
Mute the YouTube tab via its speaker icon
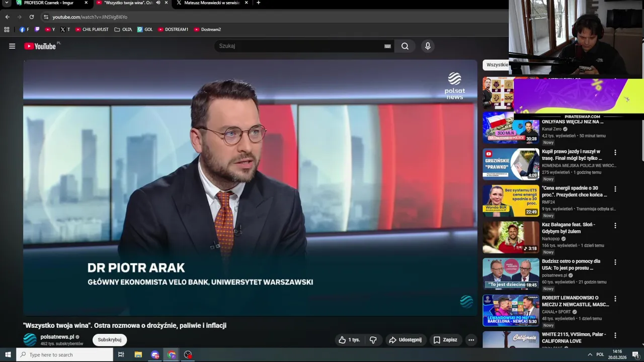(158, 3)
